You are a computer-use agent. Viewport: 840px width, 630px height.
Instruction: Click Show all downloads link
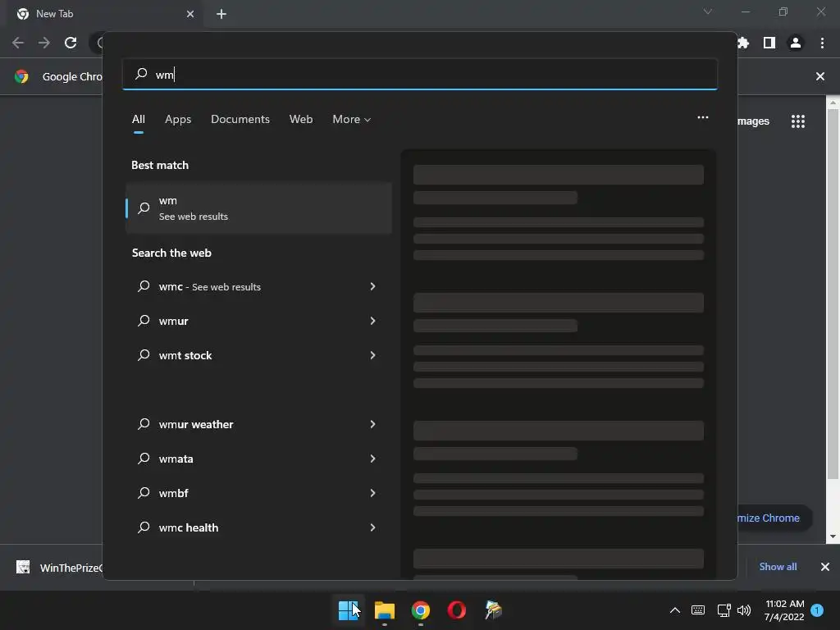(778, 567)
